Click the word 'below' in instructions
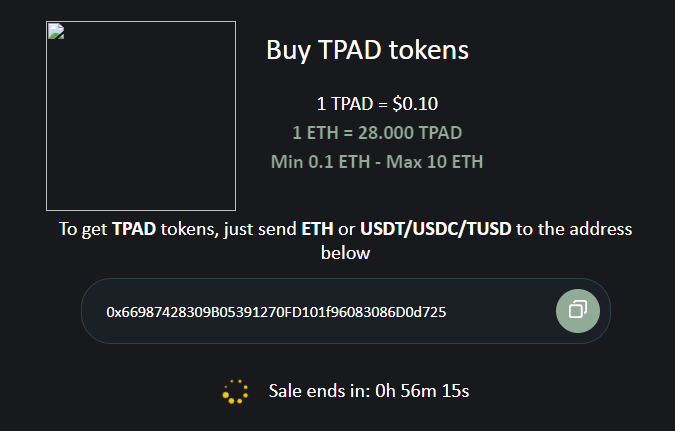 346,253
